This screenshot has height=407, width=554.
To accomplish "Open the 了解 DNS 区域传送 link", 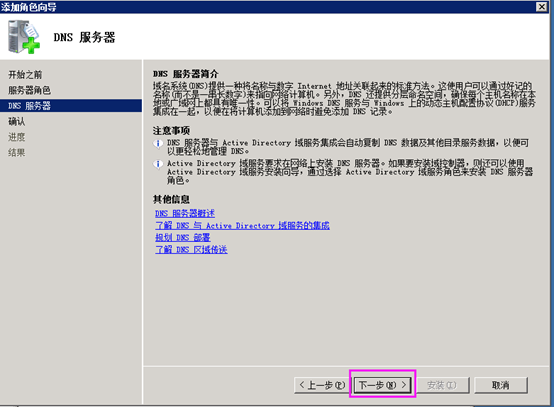I will click(191, 249).
